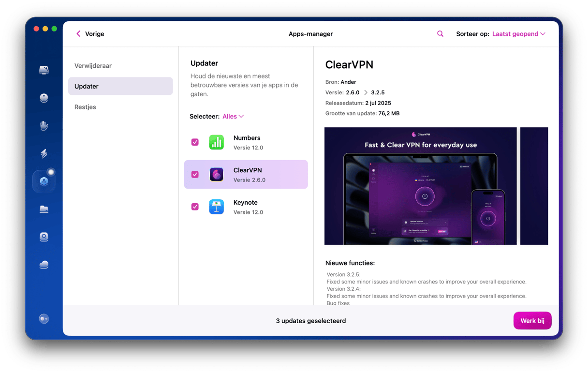
Task: Click the magnifying glass search icon
Action: (440, 34)
